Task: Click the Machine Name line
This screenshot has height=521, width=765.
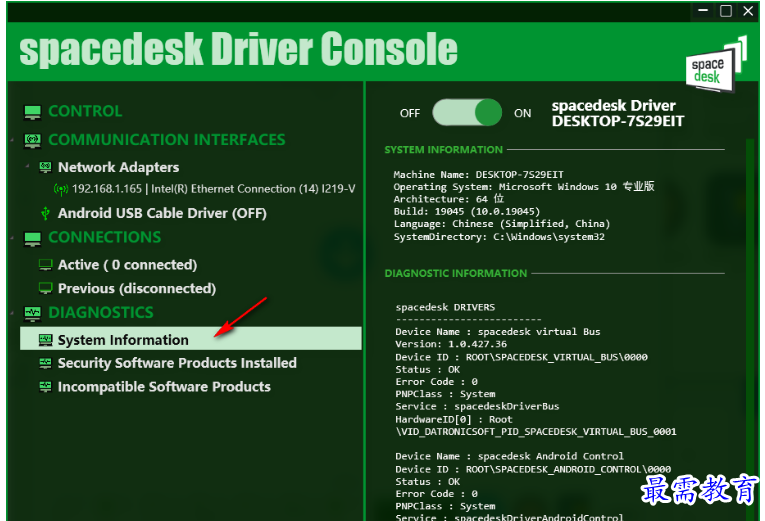Action: click(x=479, y=175)
